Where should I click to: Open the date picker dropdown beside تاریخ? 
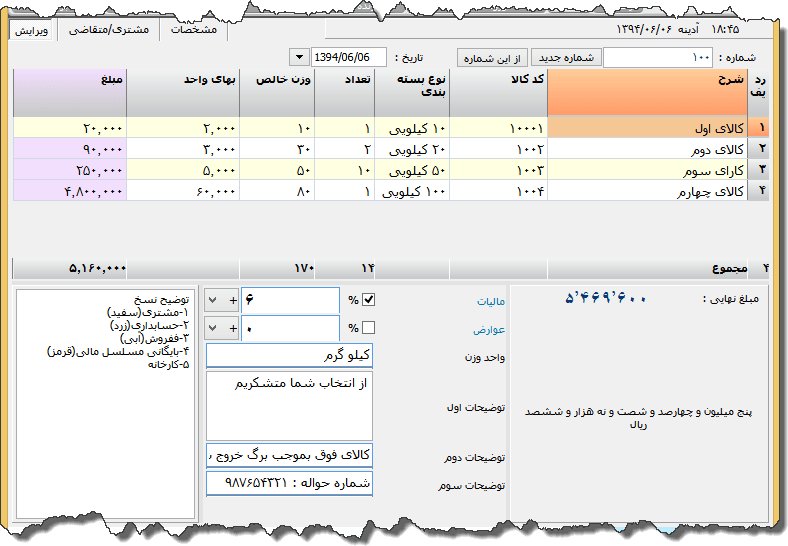[299, 57]
